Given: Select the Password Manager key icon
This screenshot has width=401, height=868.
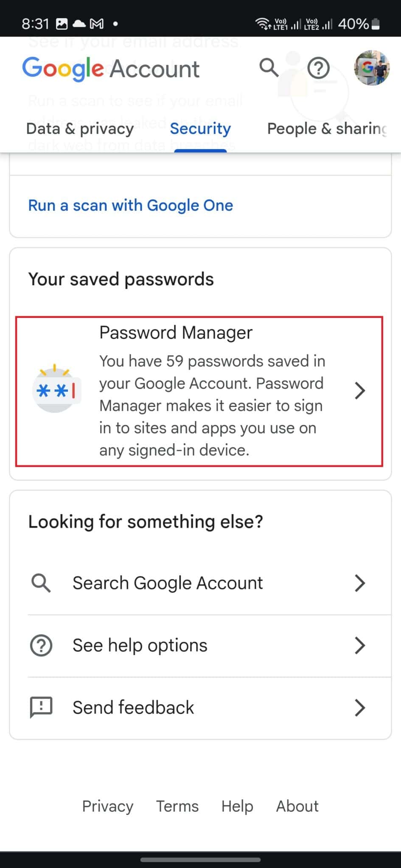Looking at the screenshot, I should (56, 390).
